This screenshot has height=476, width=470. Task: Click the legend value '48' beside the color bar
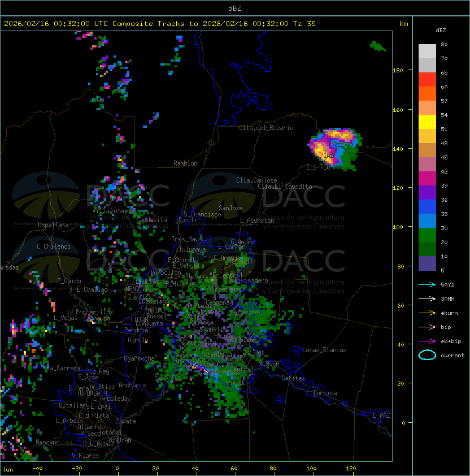tap(444, 143)
